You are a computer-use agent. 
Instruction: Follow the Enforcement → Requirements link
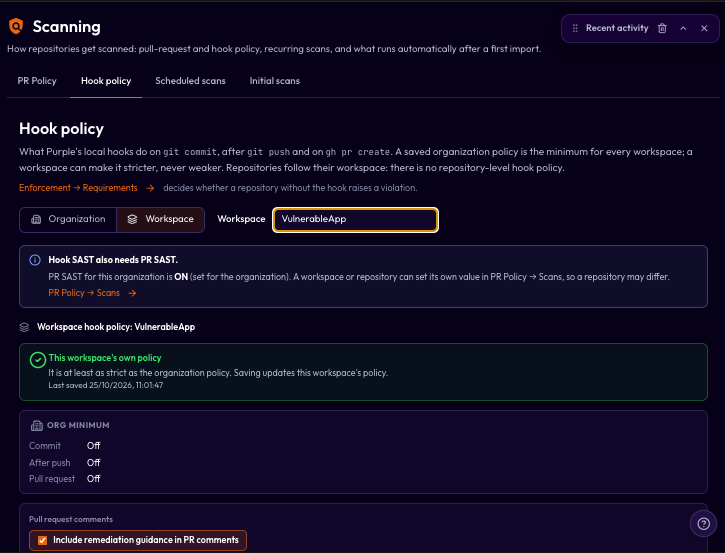pyautogui.click(x=78, y=188)
